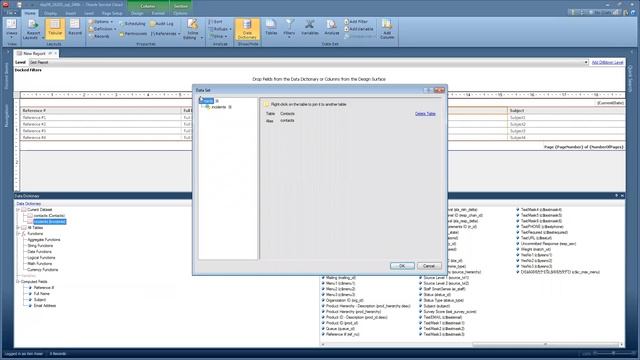Click Cancel in the Data Set dialog
Image resolution: width=640 pixels, height=360 pixels.
pos(429,266)
